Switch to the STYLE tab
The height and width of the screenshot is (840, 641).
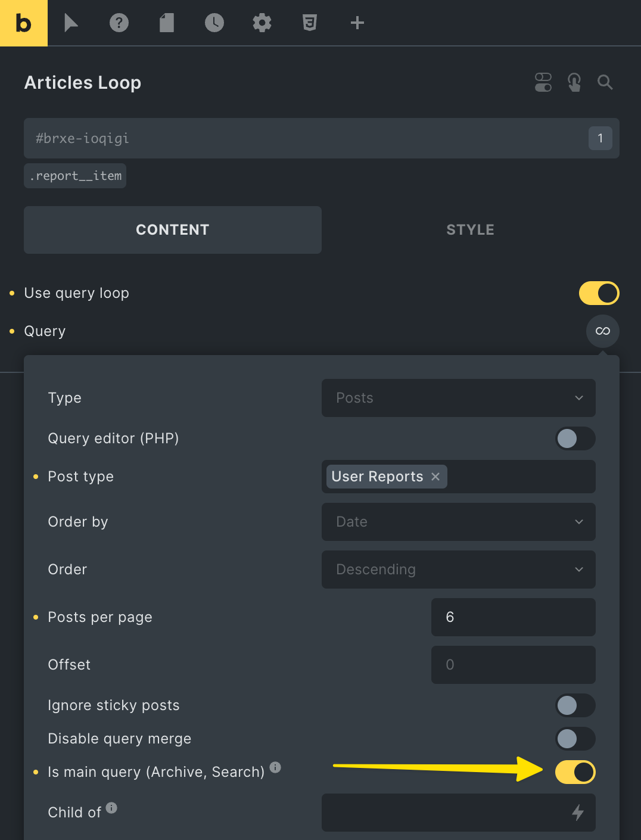(x=470, y=230)
